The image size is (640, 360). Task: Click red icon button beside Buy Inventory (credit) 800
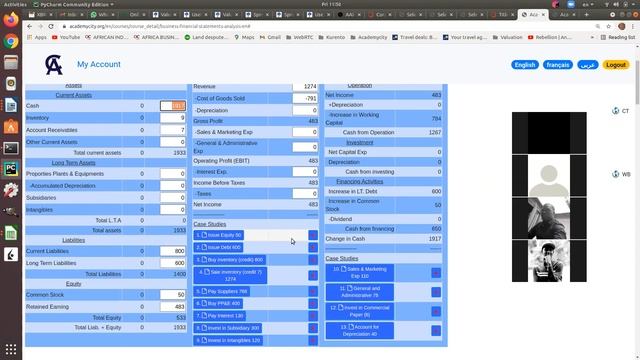pyautogui.click(x=313, y=260)
